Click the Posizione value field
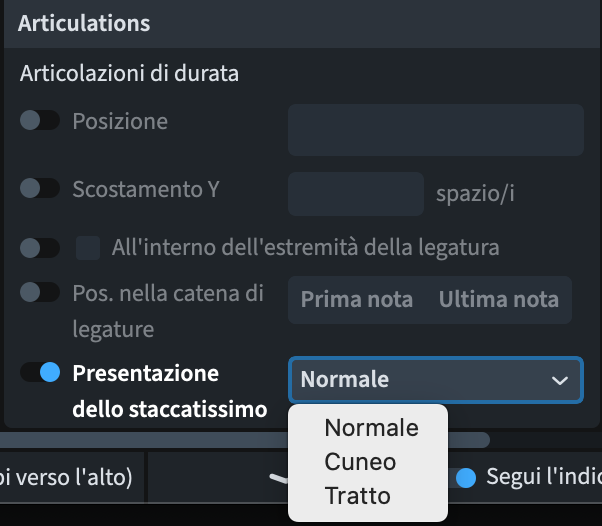 pos(436,130)
